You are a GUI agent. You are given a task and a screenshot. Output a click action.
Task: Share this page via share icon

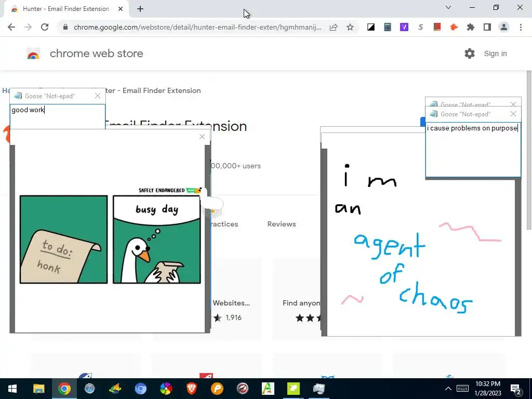[x=334, y=27]
